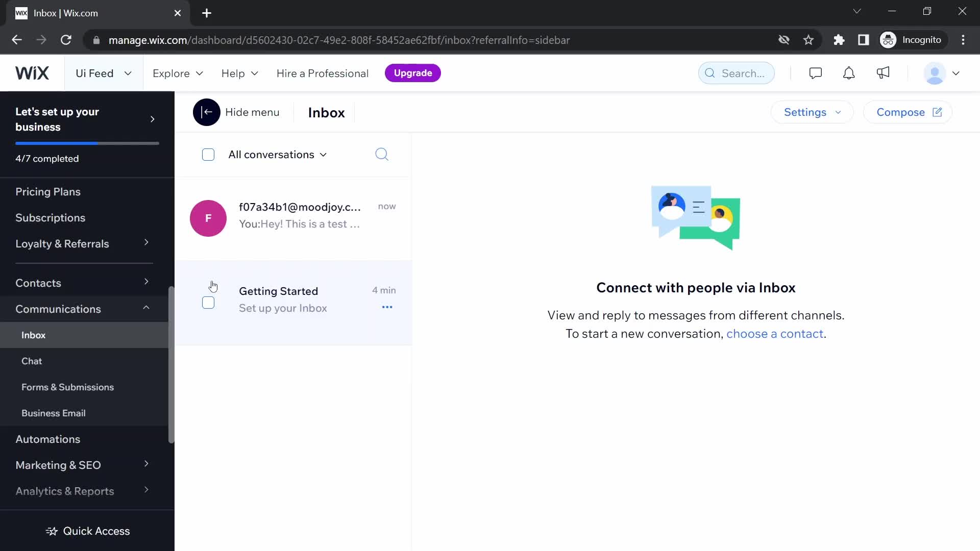Click the 4/7 completed text
This screenshot has width=980, height=551.
tap(47, 159)
